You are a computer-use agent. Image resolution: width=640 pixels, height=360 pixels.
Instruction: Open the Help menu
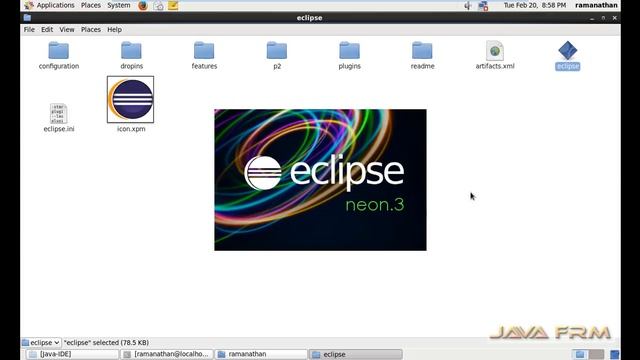(114, 29)
